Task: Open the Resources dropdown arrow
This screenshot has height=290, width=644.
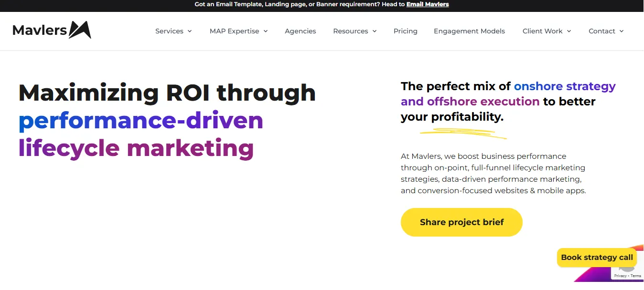Action: [375, 31]
